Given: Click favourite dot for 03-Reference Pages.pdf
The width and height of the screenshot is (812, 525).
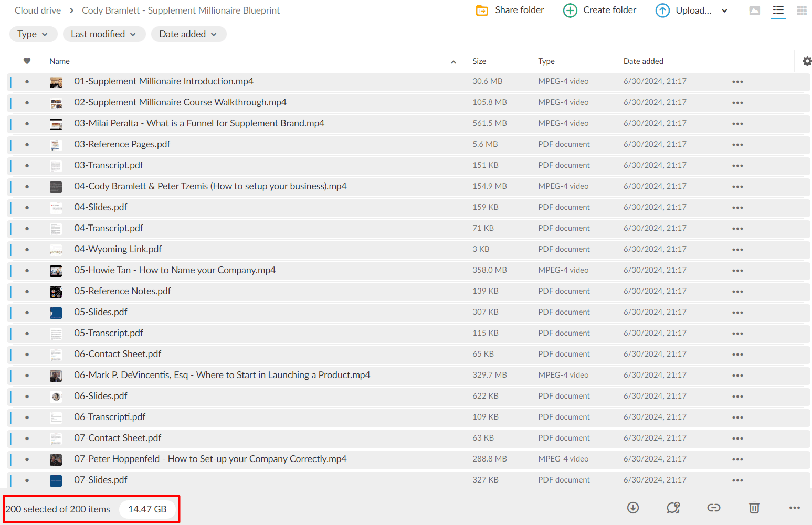Looking at the screenshot, I should tap(27, 145).
